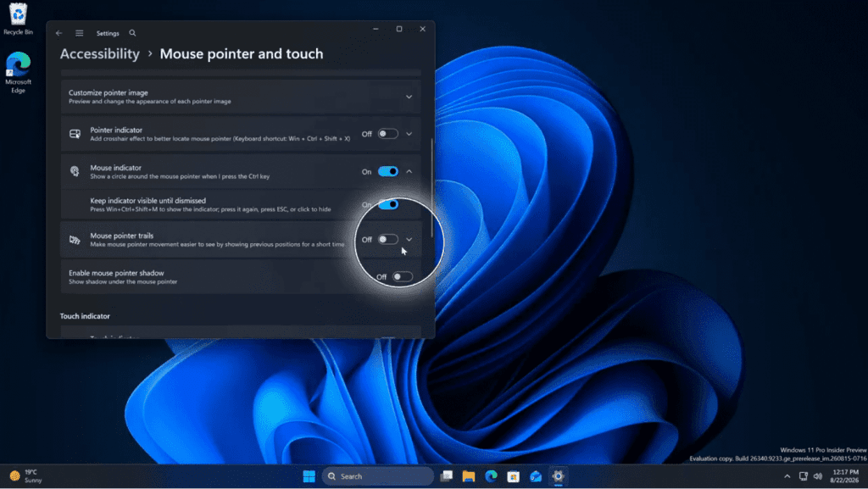The image size is (868, 489).
Task: Open the Recycle Bin desktop icon
Action: pyautogui.click(x=18, y=19)
